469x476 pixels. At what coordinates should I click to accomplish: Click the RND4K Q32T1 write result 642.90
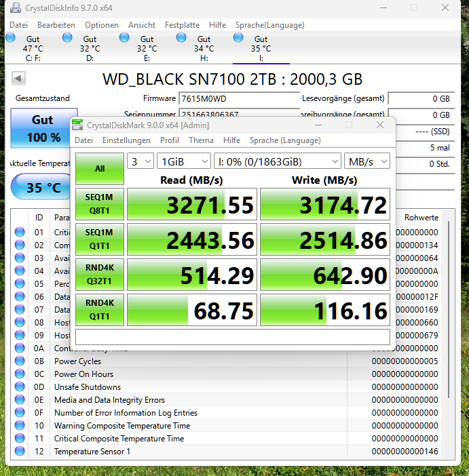(x=325, y=275)
